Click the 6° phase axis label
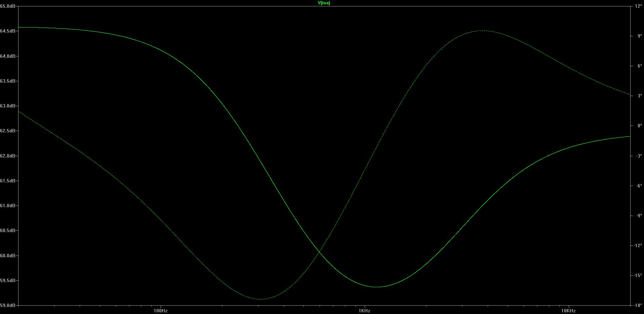This screenshot has height=314, width=644. pos(639,66)
